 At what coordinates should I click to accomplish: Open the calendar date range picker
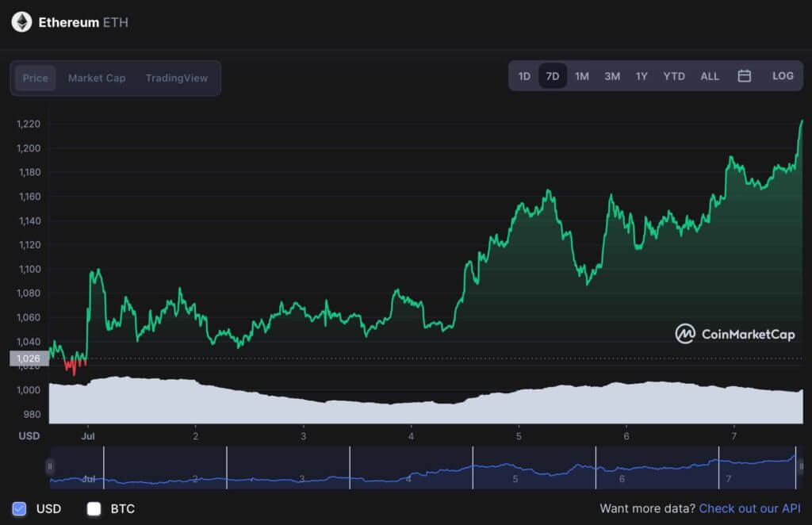(x=744, y=76)
